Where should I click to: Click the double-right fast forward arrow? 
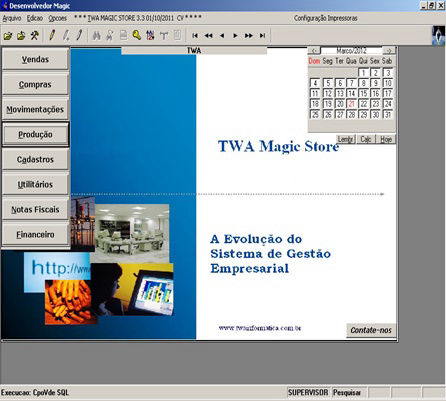[249, 35]
